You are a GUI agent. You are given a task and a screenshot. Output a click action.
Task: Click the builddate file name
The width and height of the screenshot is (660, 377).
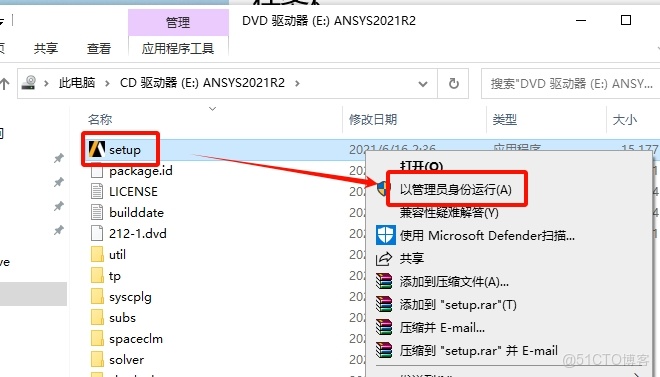pyautogui.click(x=136, y=212)
